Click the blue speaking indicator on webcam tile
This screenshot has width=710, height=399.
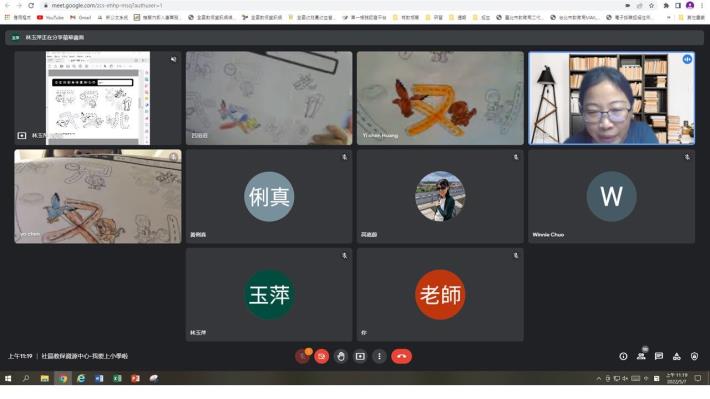[687, 59]
